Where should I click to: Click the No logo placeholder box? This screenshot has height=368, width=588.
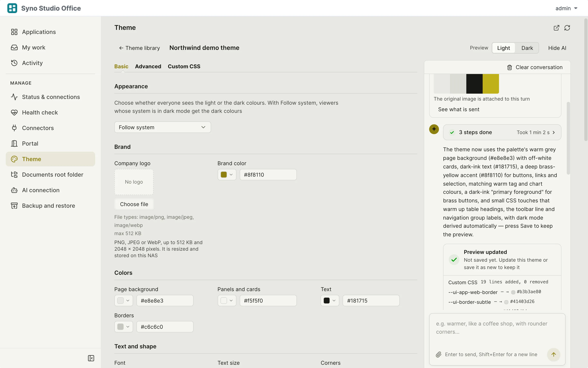(x=134, y=182)
